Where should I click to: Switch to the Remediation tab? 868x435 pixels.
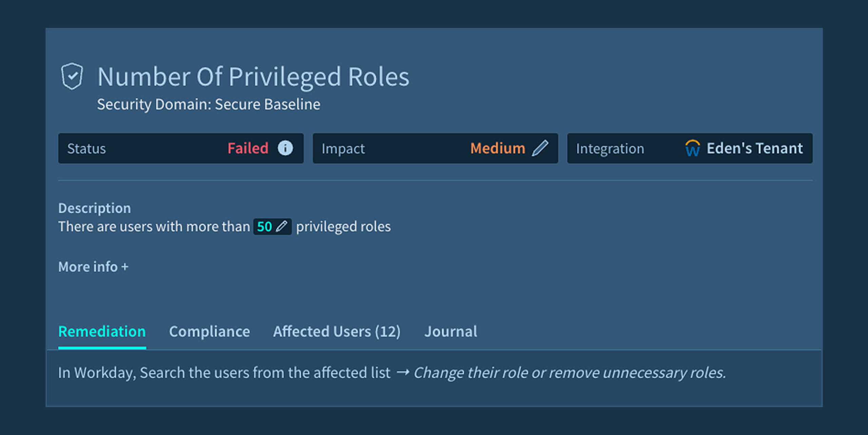102,332
